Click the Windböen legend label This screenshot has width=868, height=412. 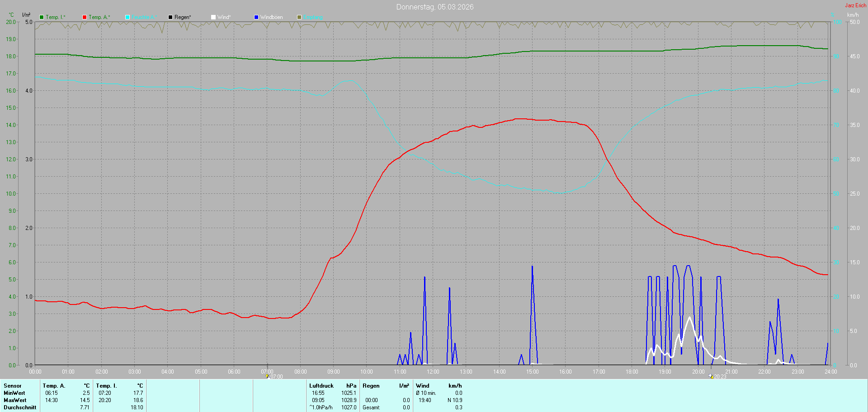pyautogui.click(x=271, y=17)
